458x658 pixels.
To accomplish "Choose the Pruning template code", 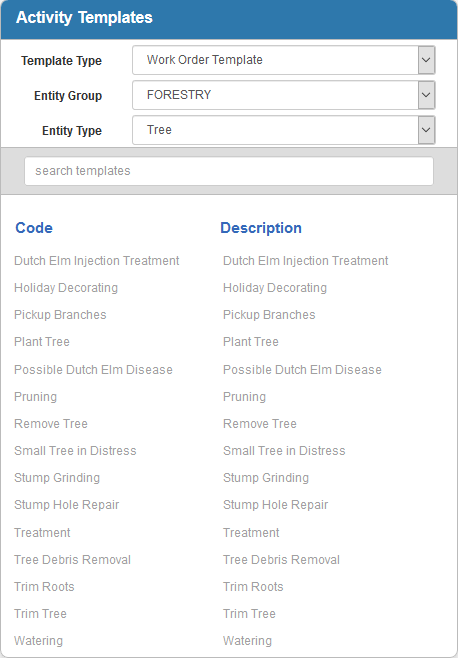I will pyautogui.click(x=35, y=397).
